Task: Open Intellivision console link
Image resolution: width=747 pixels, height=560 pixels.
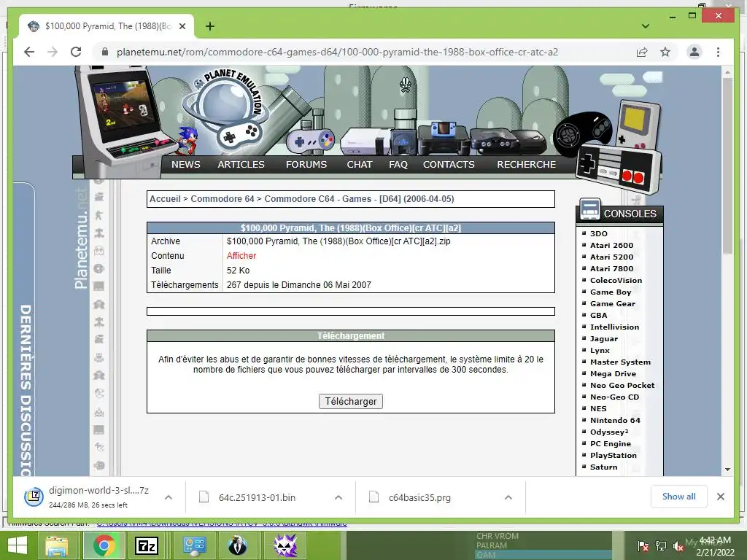Action: tap(614, 327)
